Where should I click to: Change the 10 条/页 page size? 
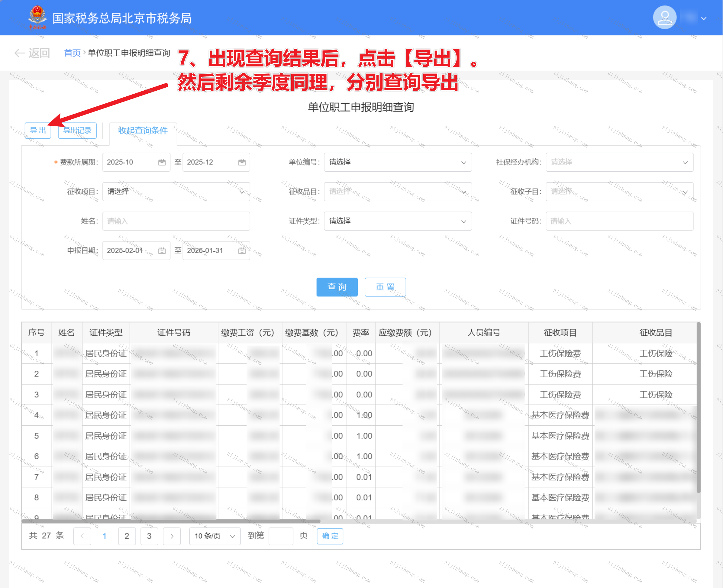[214, 536]
